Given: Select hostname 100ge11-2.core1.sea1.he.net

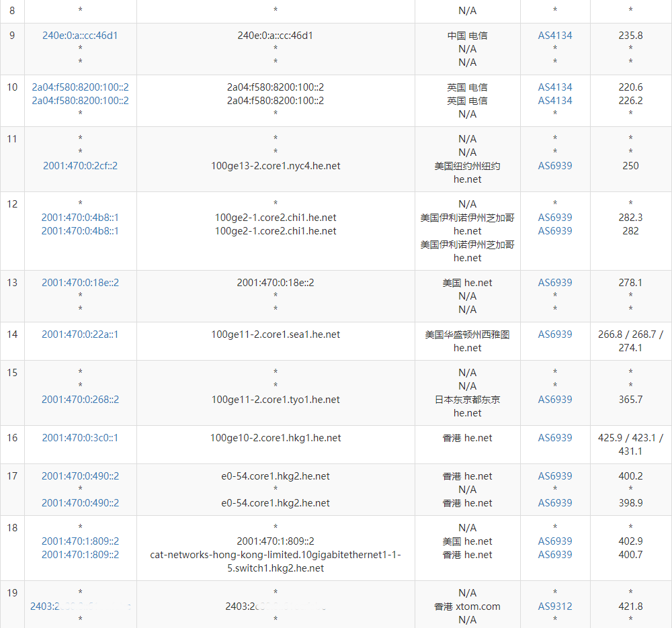Looking at the screenshot, I should point(276,334).
